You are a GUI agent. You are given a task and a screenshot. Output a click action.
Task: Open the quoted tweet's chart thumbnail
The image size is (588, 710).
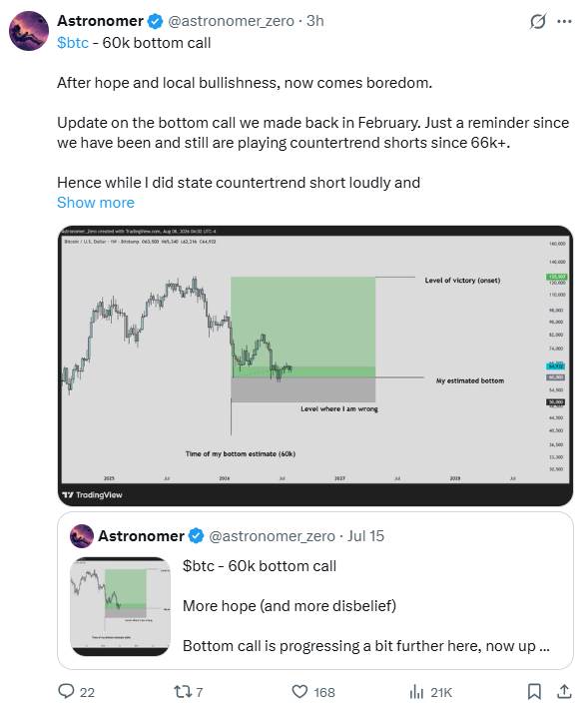coord(121,606)
